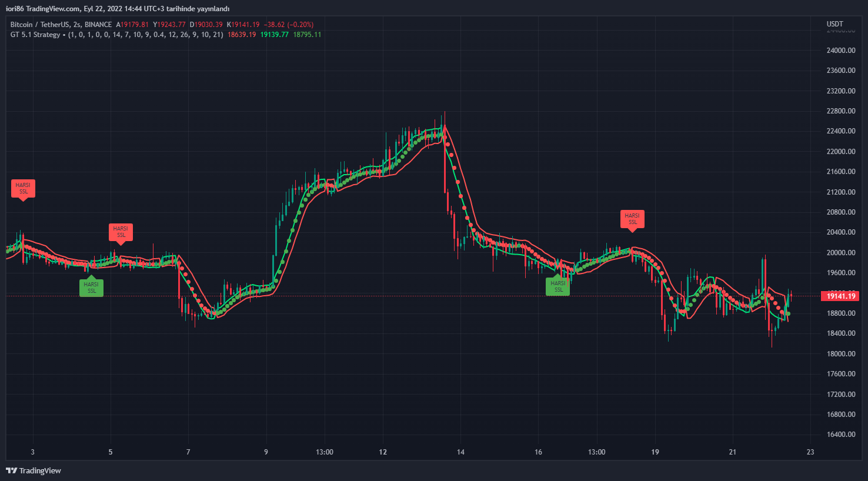Click the red indicator value 18639.19
This screenshot has height=481, width=868.
(x=242, y=35)
